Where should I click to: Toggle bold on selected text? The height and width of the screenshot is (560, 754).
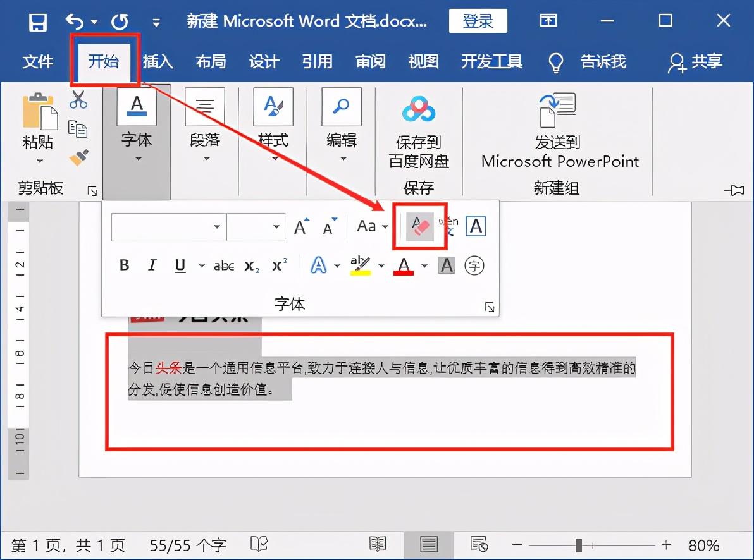tap(124, 265)
